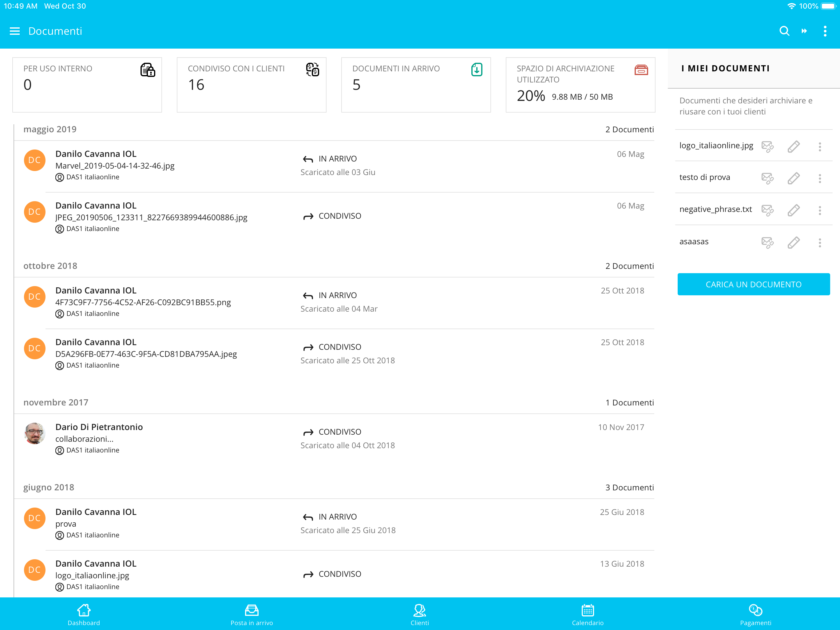Click DC avatar beside Marvel jpg document

point(34,160)
